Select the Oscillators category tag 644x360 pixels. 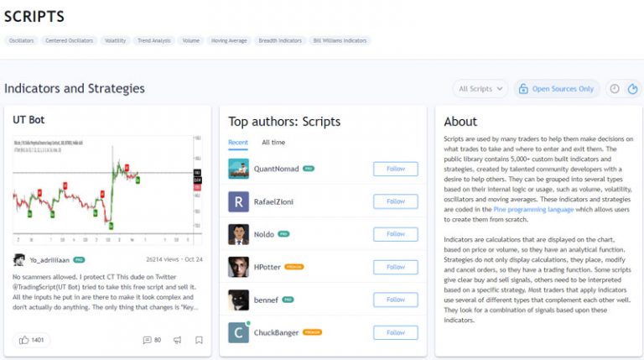[x=21, y=40]
